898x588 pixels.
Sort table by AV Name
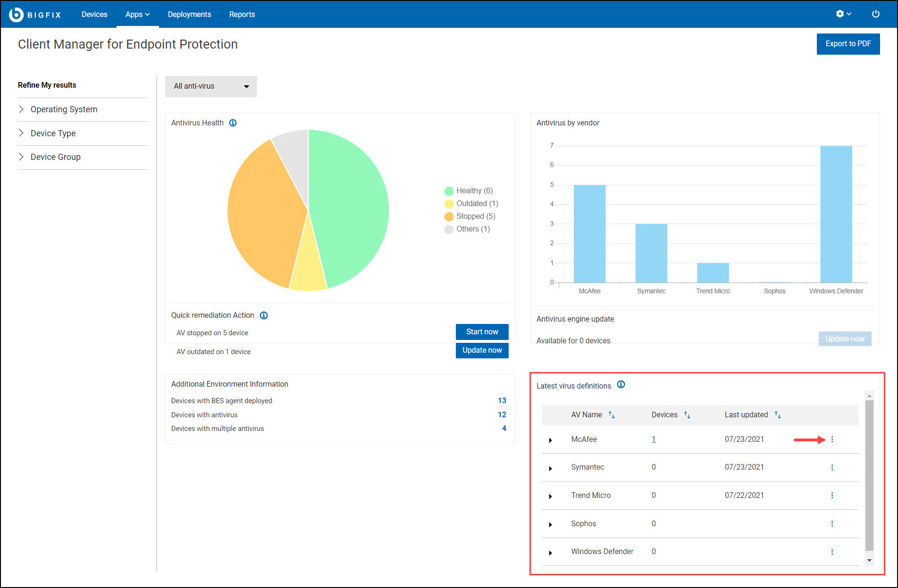(x=612, y=415)
